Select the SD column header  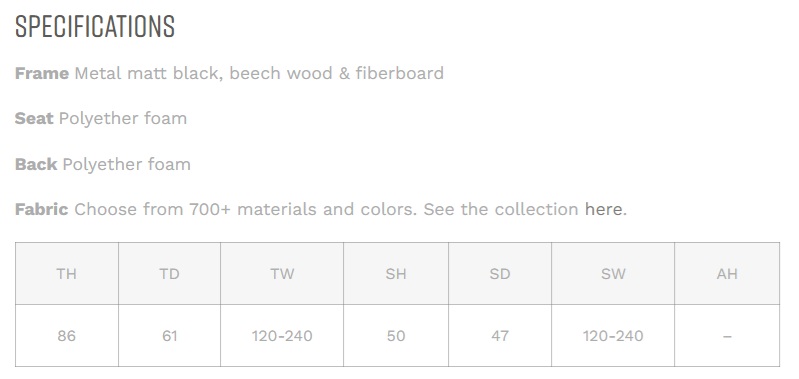[x=500, y=274]
